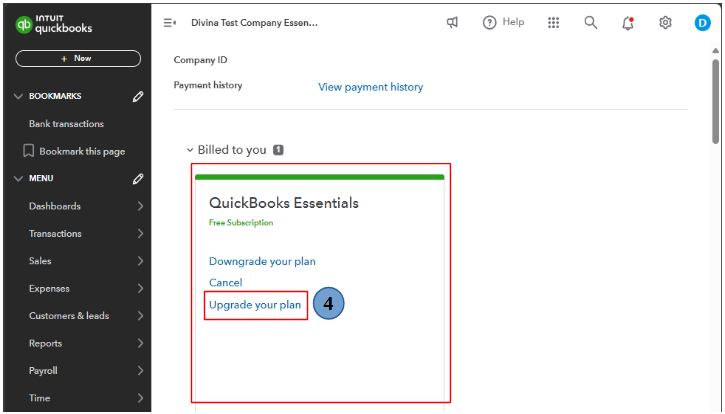Open the Dashboards menu item
The height and width of the screenshot is (414, 725).
click(x=55, y=206)
